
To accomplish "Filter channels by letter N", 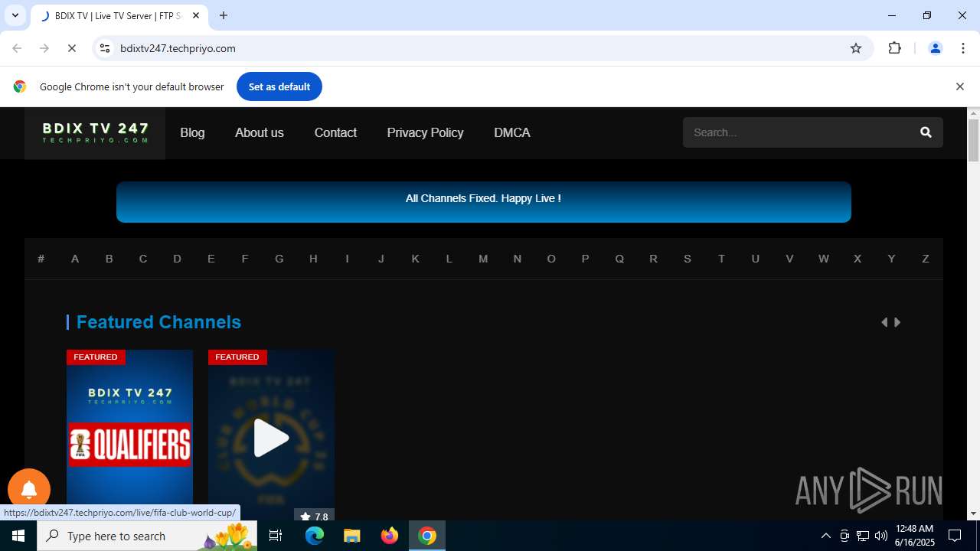I will (x=517, y=259).
